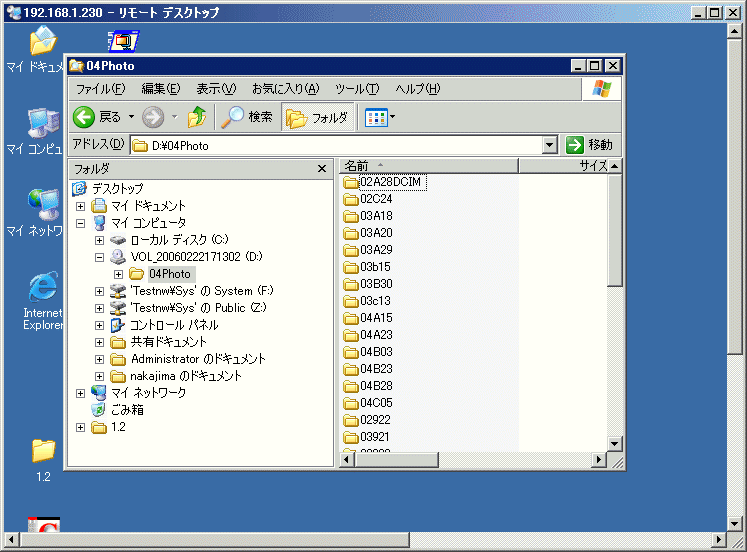Sort by サイズ column header

tap(564, 166)
